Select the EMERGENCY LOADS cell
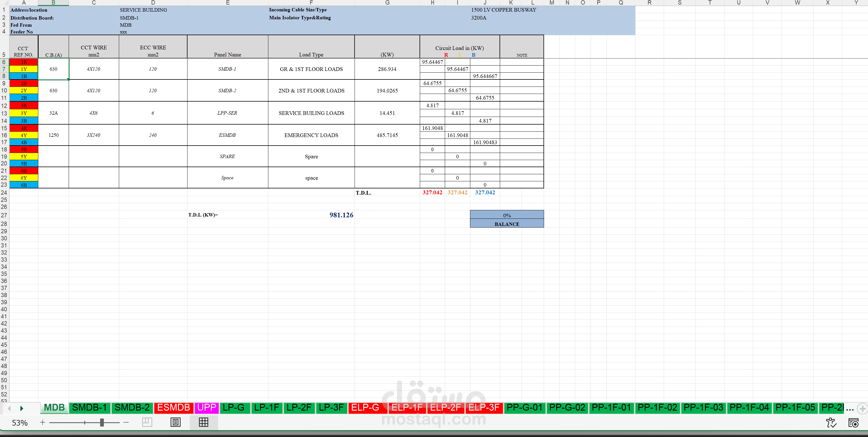868x437 pixels. 311,135
